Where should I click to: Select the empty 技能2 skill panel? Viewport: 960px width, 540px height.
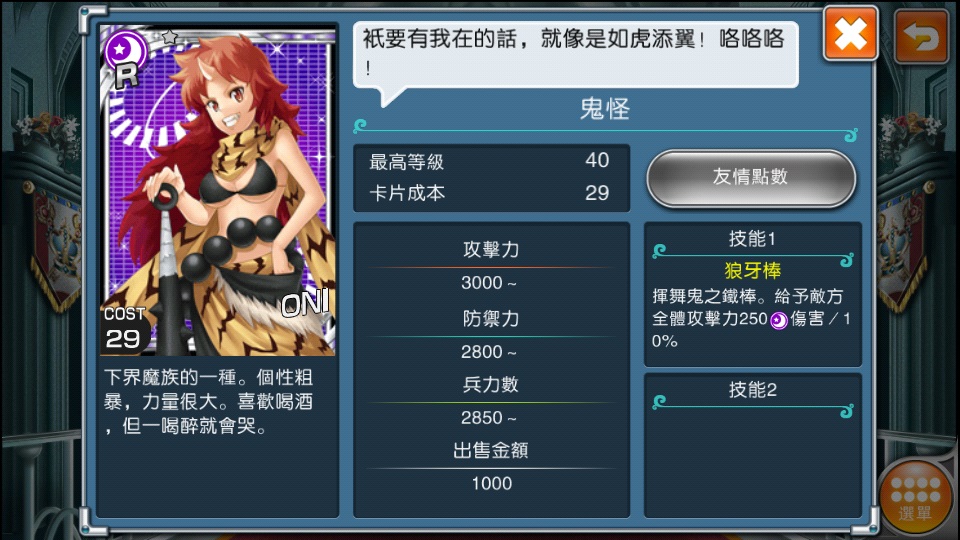(752, 445)
